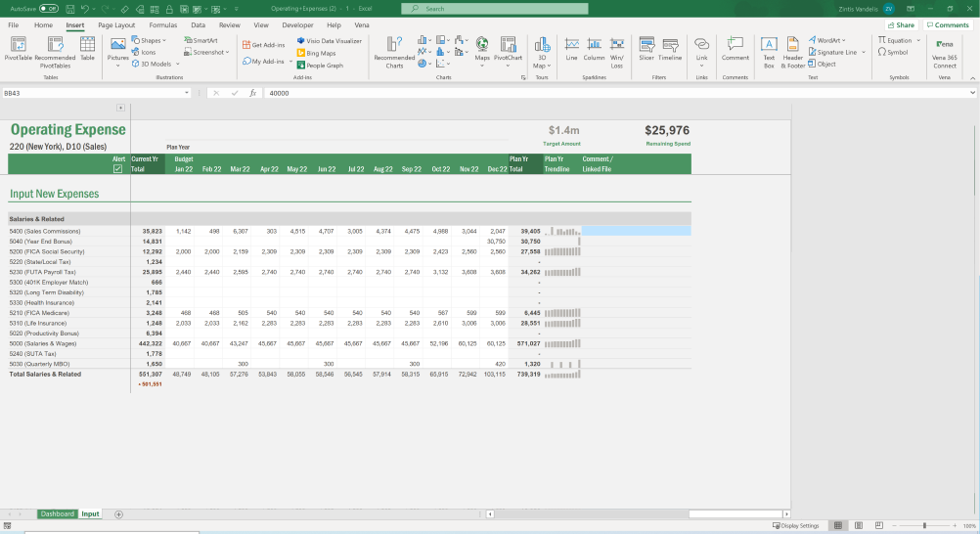Switch to the Dashboard sheet tab
Screen dimensions: 980x534
57,513
